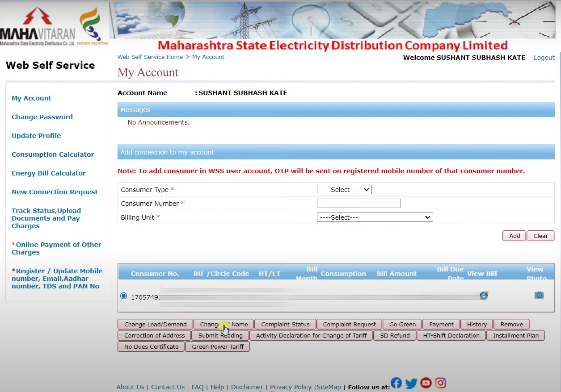Clear the connection form with Clear
Image resolution: width=561 pixels, height=392 pixels.
coord(540,236)
